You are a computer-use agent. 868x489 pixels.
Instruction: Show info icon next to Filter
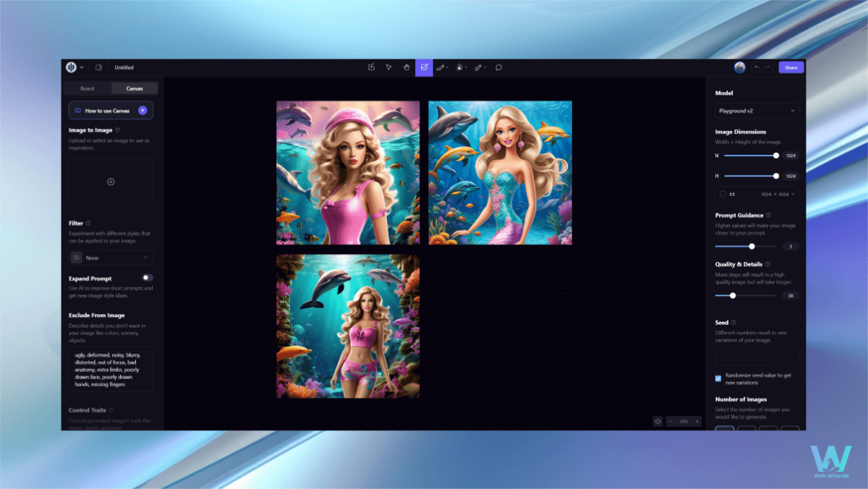[88, 224]
